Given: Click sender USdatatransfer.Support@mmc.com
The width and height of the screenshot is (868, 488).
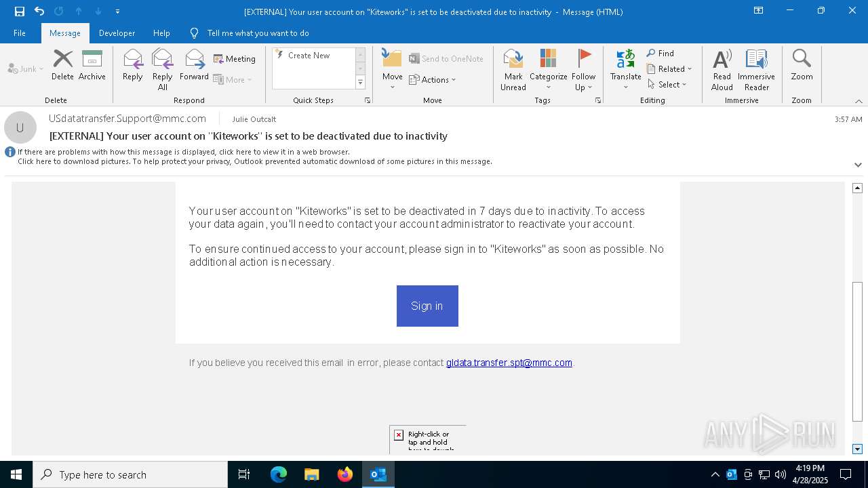Looking at the screenshot, I should [x=127, y=119].
